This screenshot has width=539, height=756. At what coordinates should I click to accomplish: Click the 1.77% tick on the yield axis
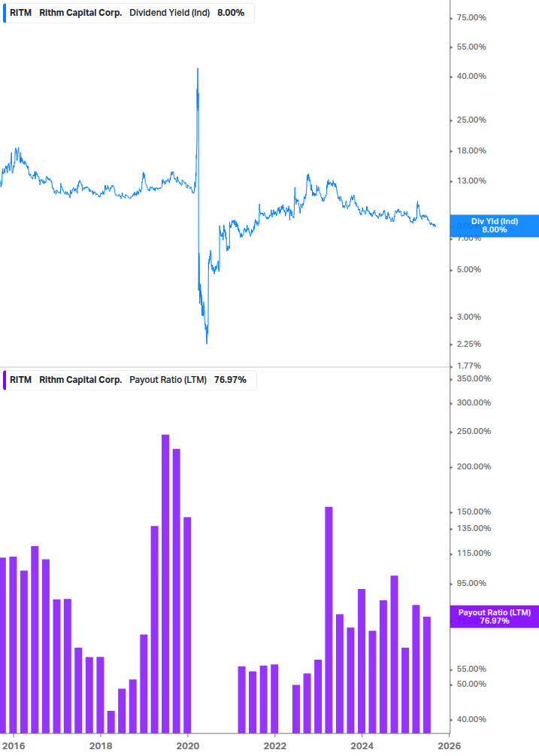(x=468, y=366)
